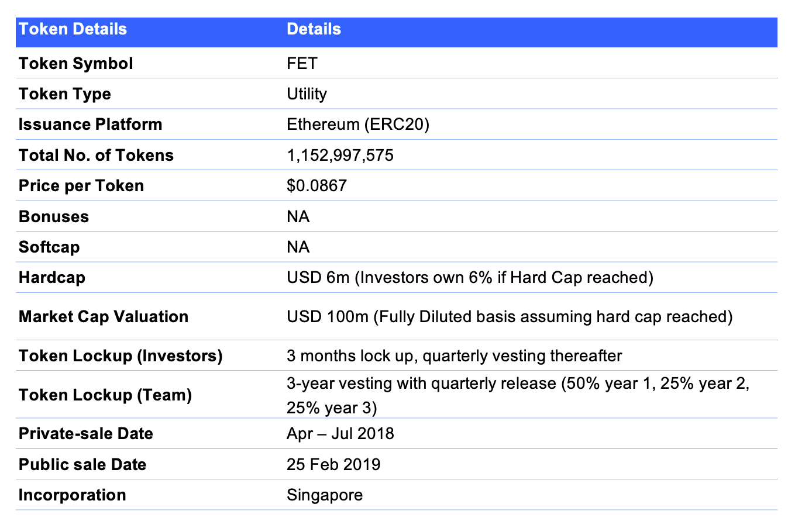Click the Token Type label
This screenshot has width=812, height=518.
click(x=66, y=94)
